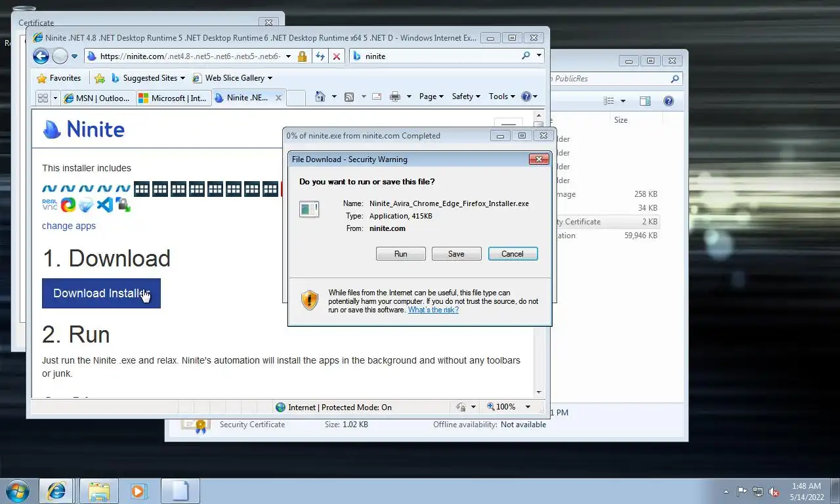Click the ninite.com address bar
Screen dimensions: 840x504
coord(190,56)
